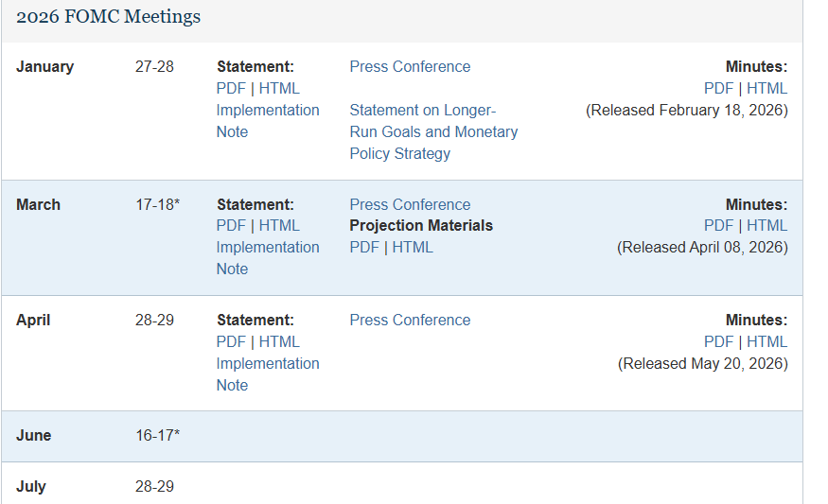Open April Press Conference link
This screenshot has height=504, width=828.
click(410, 320)
